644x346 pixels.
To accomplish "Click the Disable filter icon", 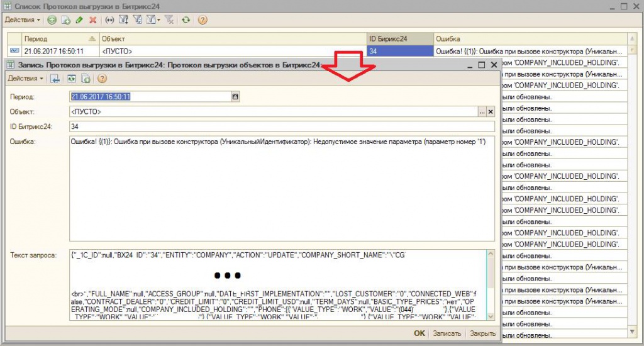I will click(x=169, y=20).
